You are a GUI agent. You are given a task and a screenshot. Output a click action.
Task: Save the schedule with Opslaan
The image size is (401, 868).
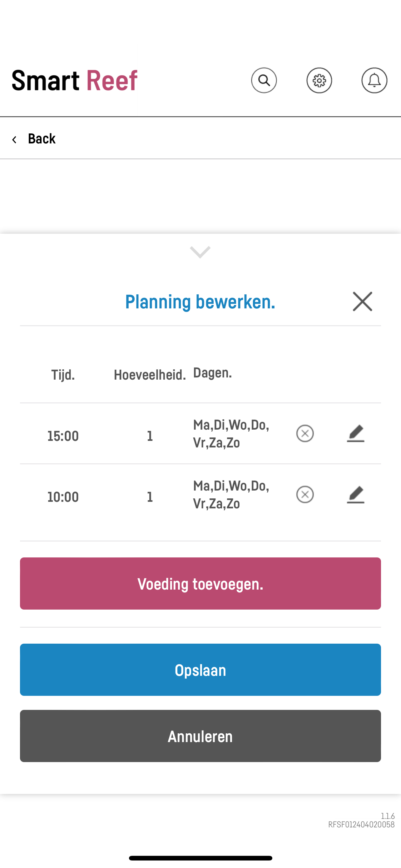pos(200,670)
